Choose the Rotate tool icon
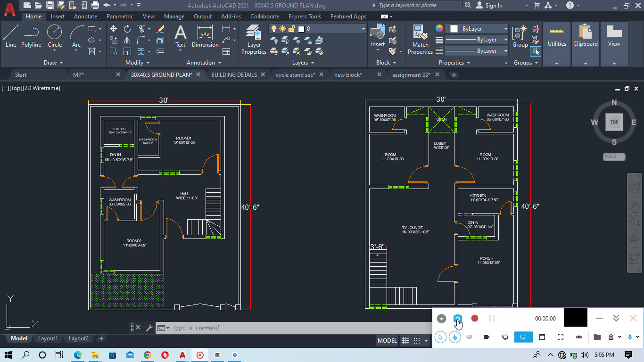This screenshot has height=362, width=644. pyautogui.click(x=127, y=29)
